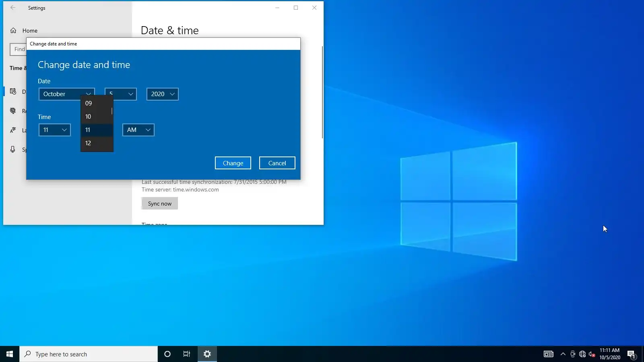Select the Speech microphone sidebar icon
Image resolution: width=644 pixels, height=362 pixels.
13,150
